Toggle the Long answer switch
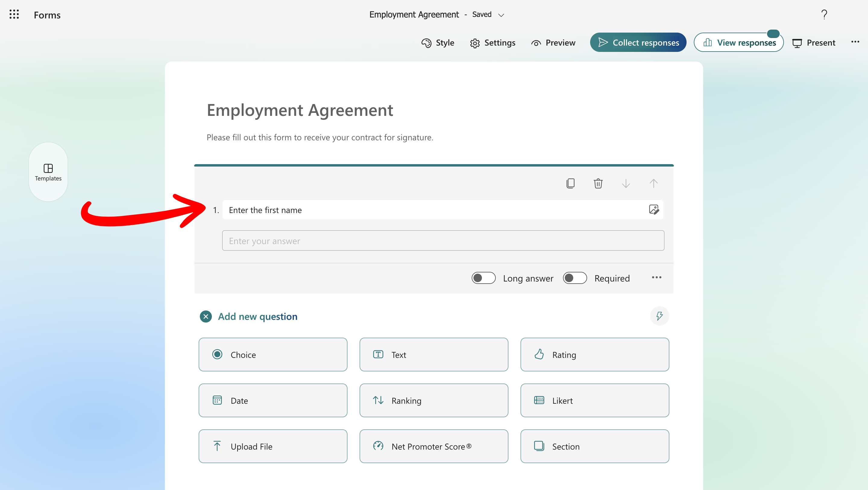 (483, 278)
